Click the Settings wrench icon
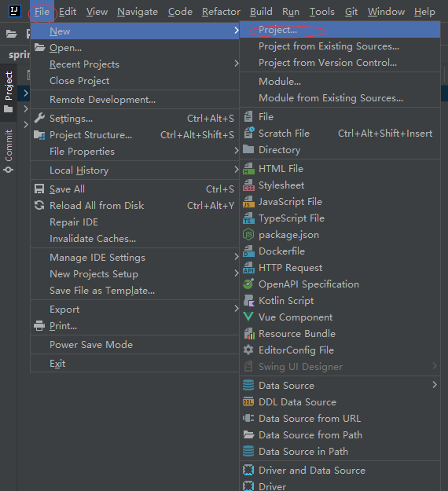The height and width of the screenshot is (491, 448). click(39, 119)
